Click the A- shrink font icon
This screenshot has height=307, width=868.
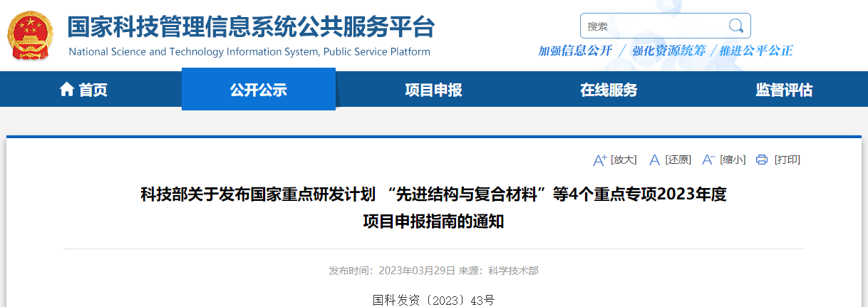point(708,160)
